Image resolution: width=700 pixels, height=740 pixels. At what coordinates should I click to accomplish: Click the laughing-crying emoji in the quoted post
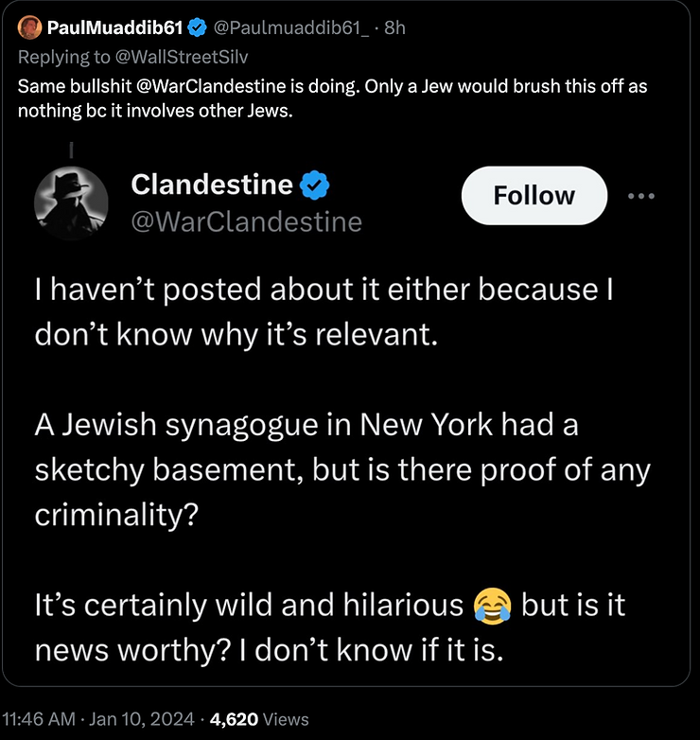tap(491, 606)
